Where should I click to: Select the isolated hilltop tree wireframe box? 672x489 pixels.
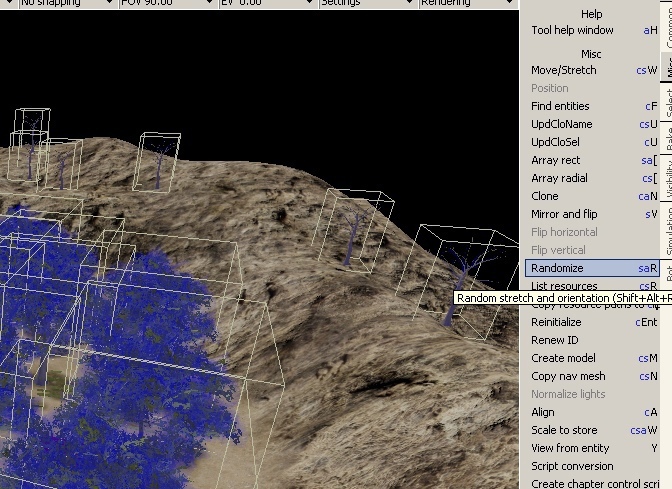click(x=157, y=162)
